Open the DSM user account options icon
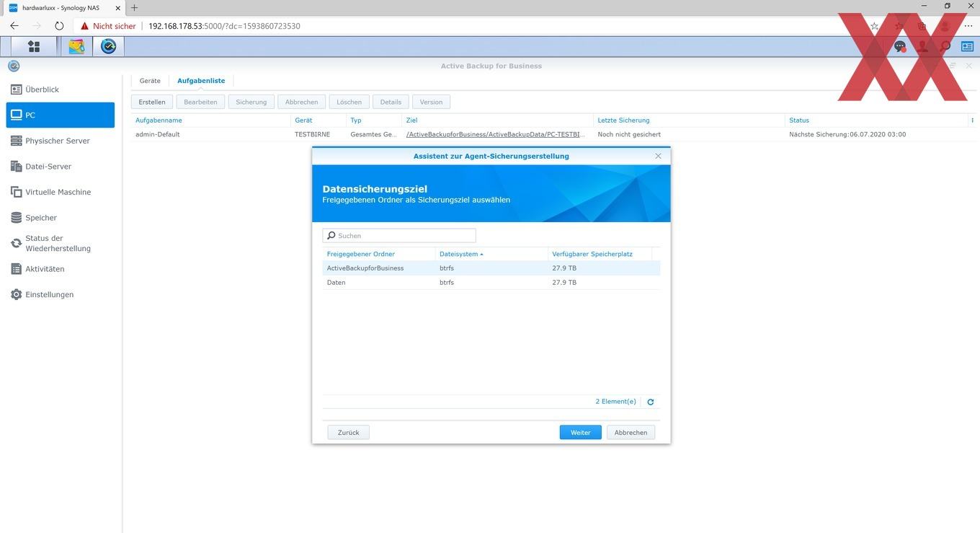 [922, 46]
